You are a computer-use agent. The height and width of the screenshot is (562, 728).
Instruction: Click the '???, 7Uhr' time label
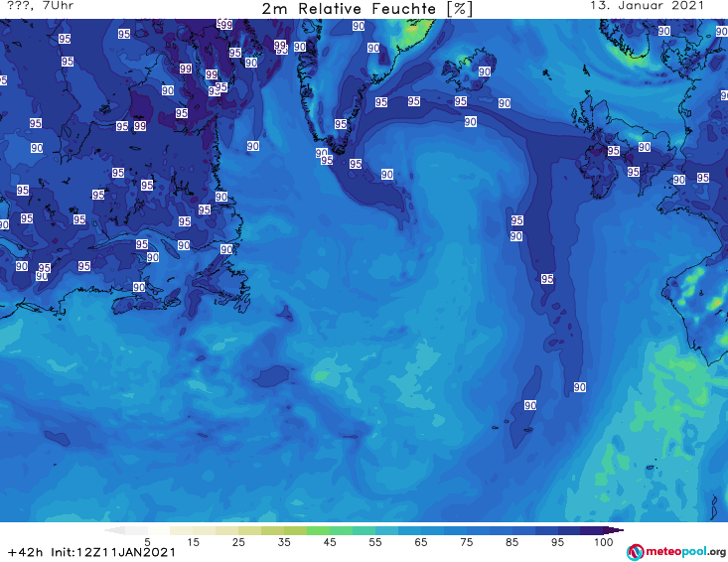pos(41,6)
